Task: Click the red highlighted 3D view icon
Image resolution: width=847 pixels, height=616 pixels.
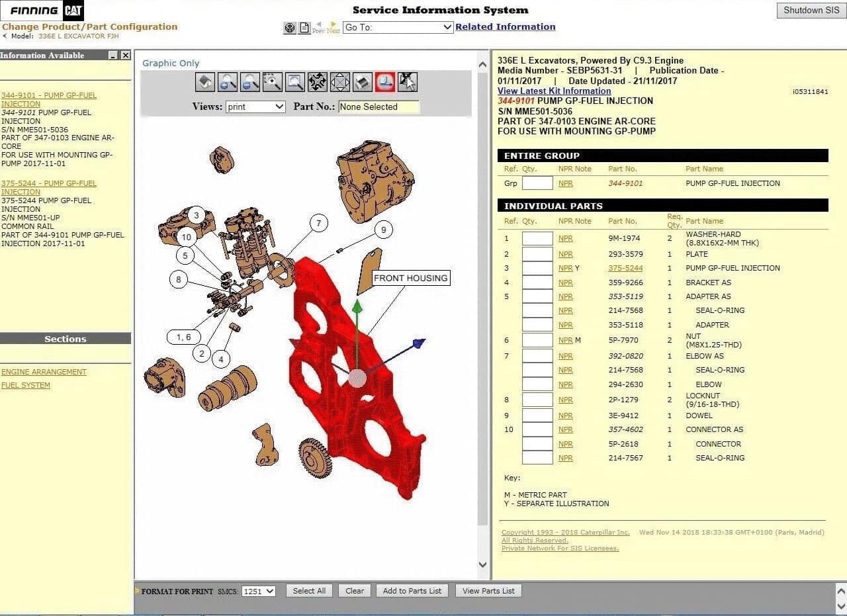Action: tap(385, 82)
